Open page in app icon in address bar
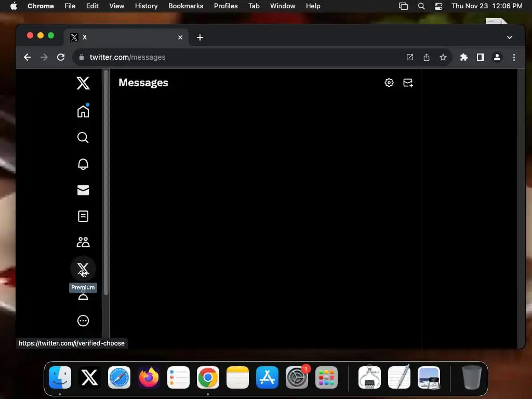Image resolution: width=532 pixels, height=399 pixels. (x=410, y=57)
